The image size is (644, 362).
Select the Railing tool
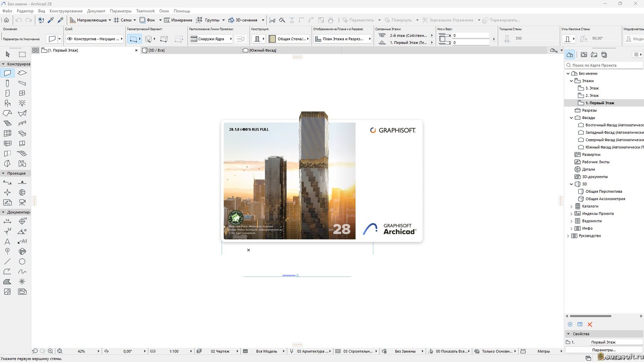tap(22, 124)
